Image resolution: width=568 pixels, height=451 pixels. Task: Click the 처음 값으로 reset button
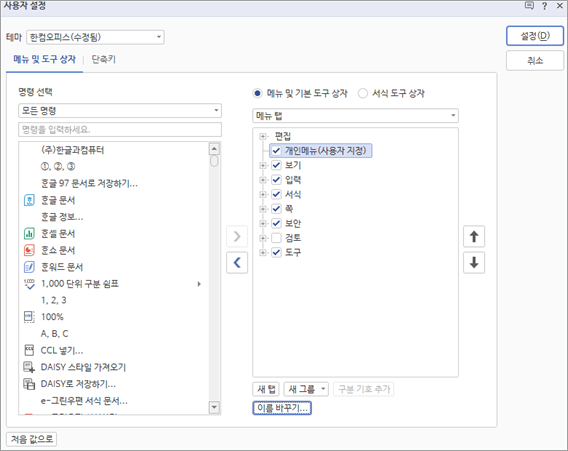point(32,439)
